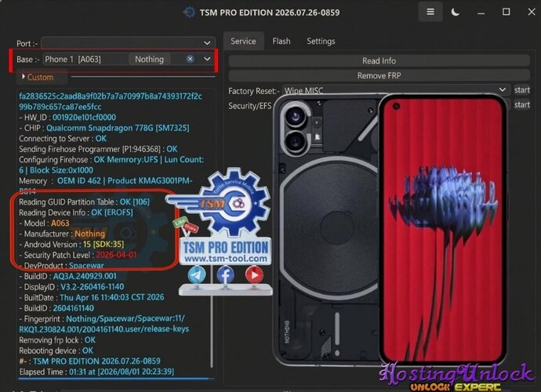Click Phone 1 [A063] base field text

[73, 60]
